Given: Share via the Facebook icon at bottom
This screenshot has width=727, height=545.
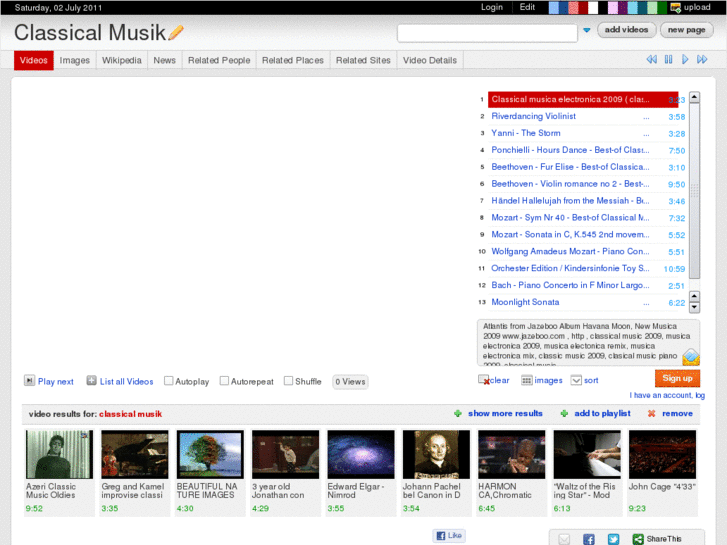Looking at the screenshot, I should [589, 539].
